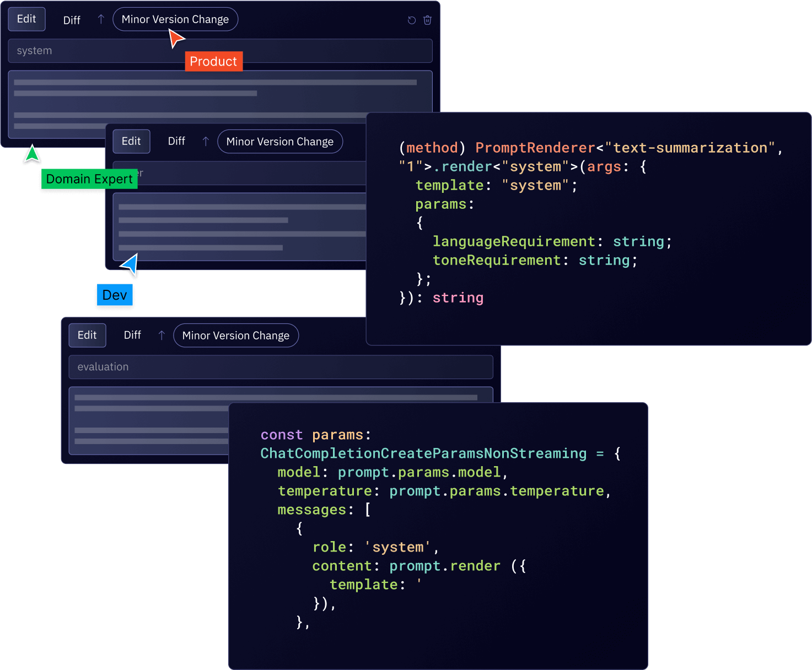The width and height of the screenshot is (812, 670).
Task: Click the up-arrow icon on the evaluation panel
Action: [161, 335]
